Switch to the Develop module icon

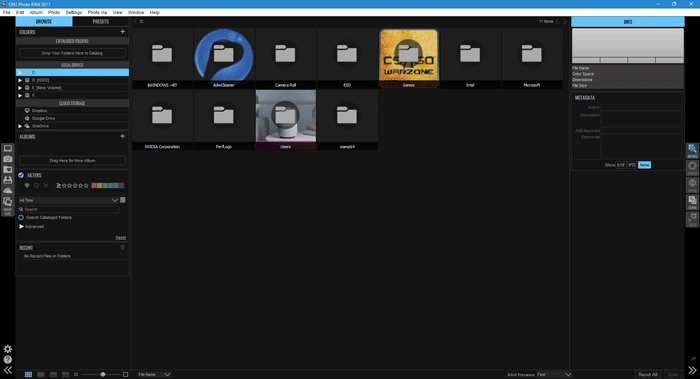[692, 168]
